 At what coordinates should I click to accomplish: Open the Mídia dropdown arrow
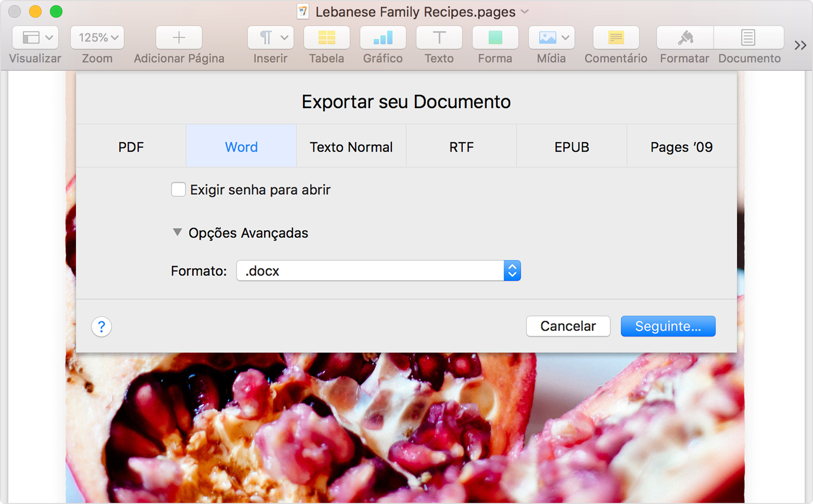point(564,37)
